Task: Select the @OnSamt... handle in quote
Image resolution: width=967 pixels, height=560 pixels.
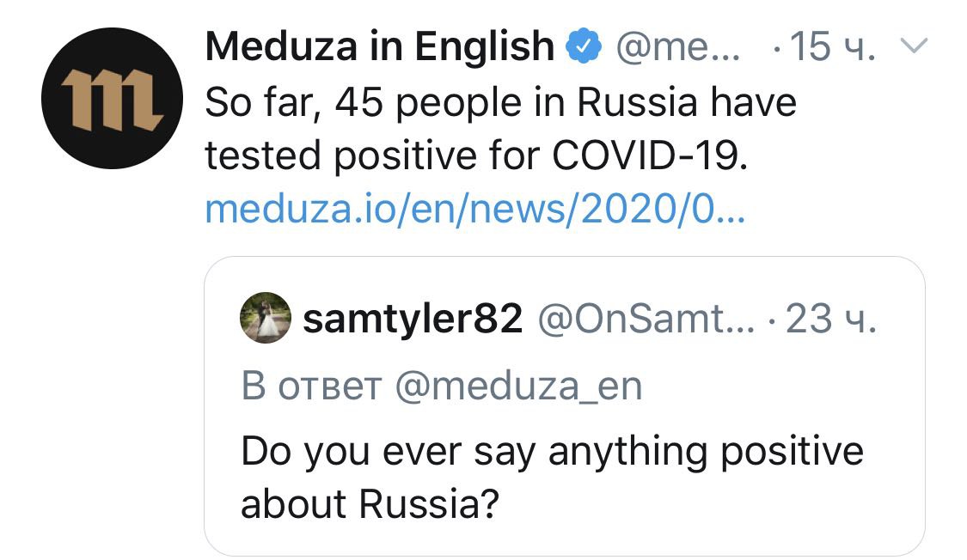Action: tap(646, 320)
